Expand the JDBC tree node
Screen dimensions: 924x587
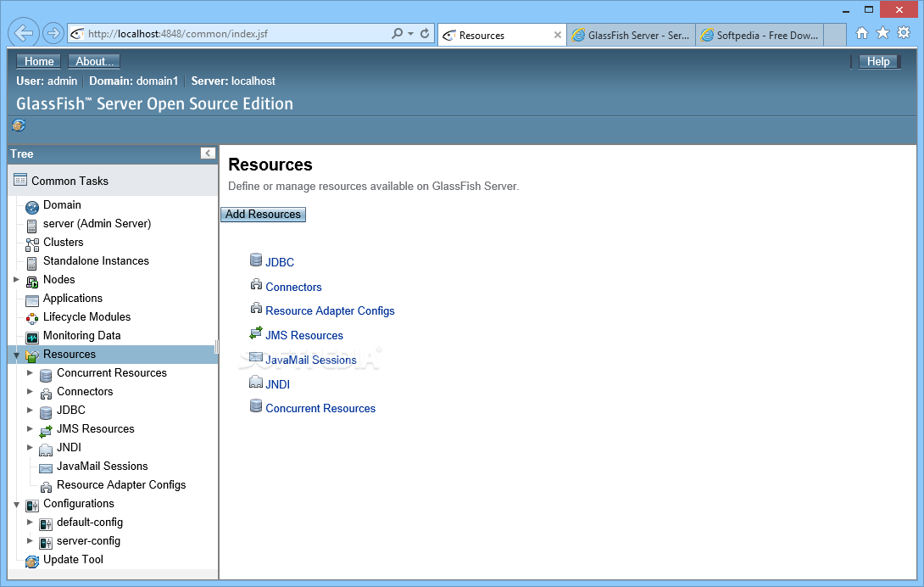[x=30, y=410]
